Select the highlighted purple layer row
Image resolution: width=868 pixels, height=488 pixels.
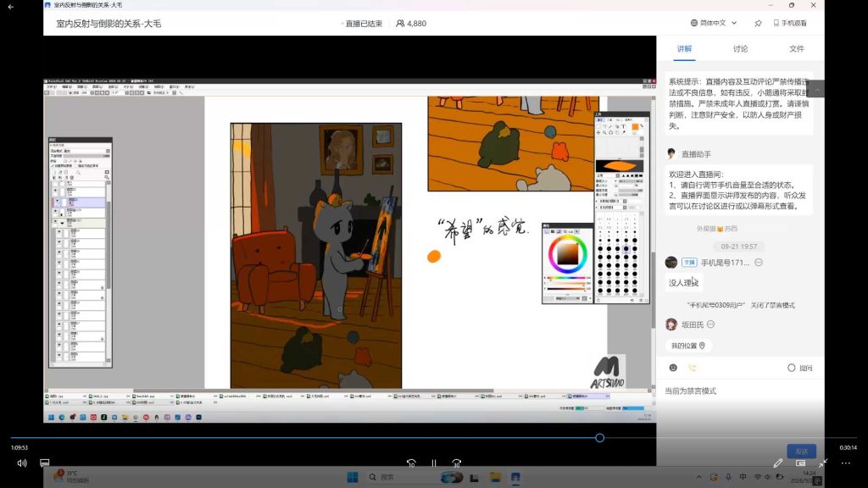click(x=77, y=202)
